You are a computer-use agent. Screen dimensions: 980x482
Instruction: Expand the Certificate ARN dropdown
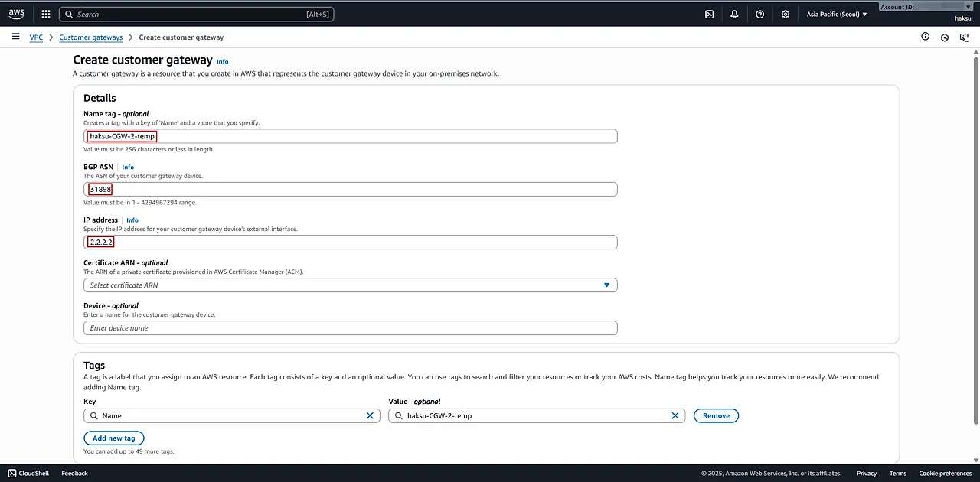(x=606, y=285)
